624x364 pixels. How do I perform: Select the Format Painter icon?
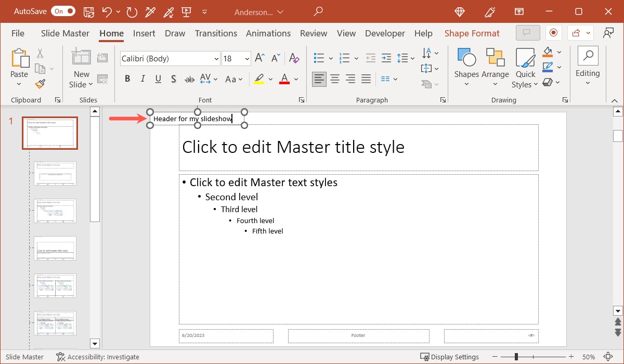(x=40, y=84)
